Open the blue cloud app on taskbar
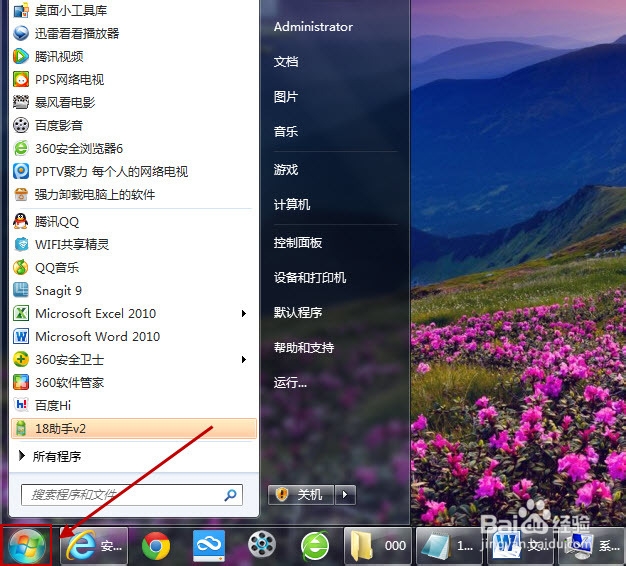This screenshot has width=626, height=566. (x=208, y=545)
